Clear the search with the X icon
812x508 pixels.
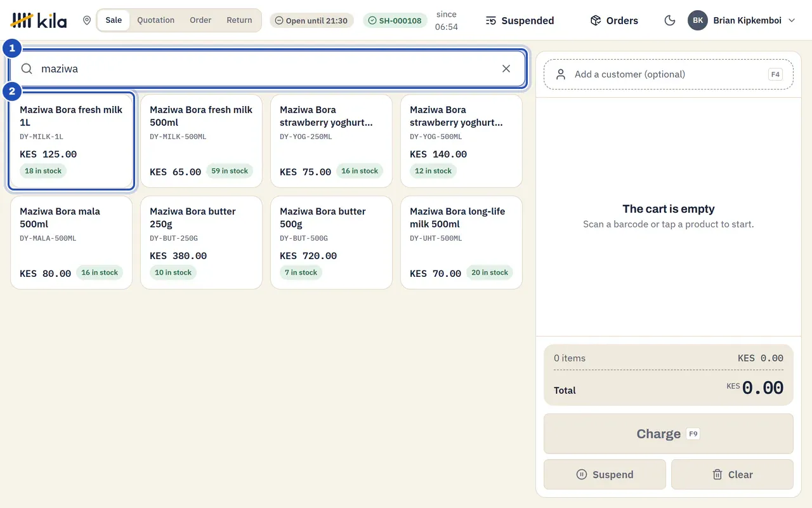[x=506, y=69]
